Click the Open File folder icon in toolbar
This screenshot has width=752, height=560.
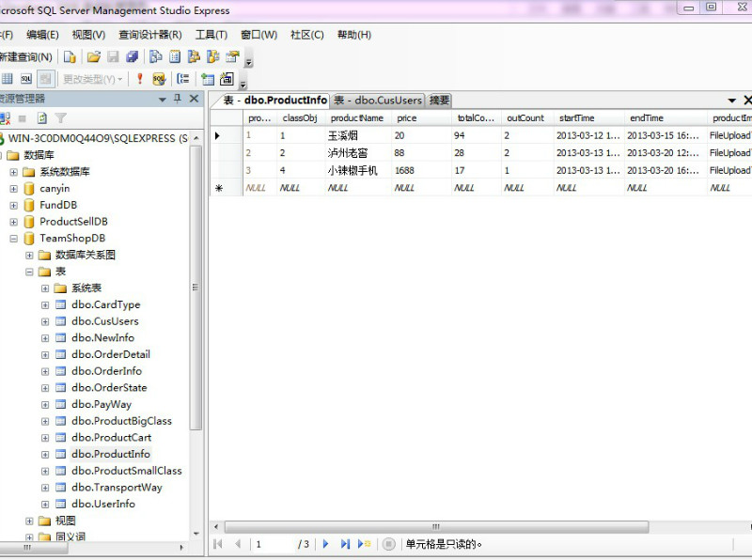93,57
